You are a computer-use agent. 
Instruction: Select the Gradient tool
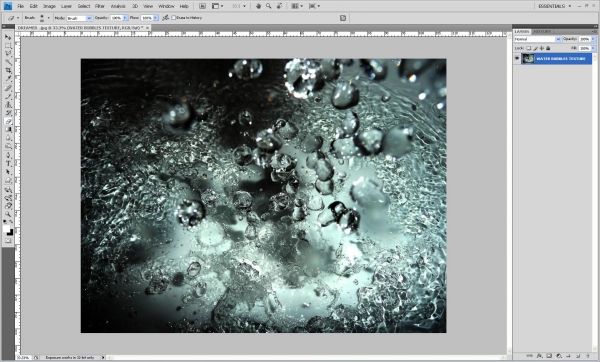click(8, 130)
